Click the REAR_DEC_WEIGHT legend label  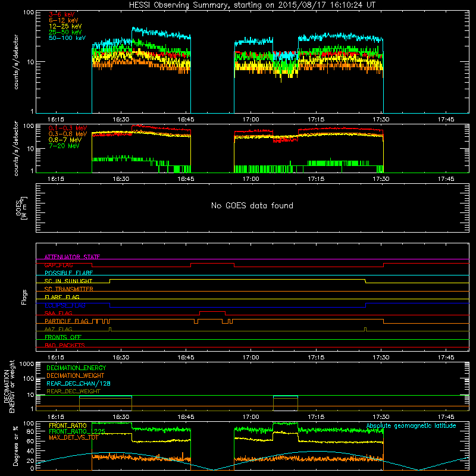[x=73, y=392]
